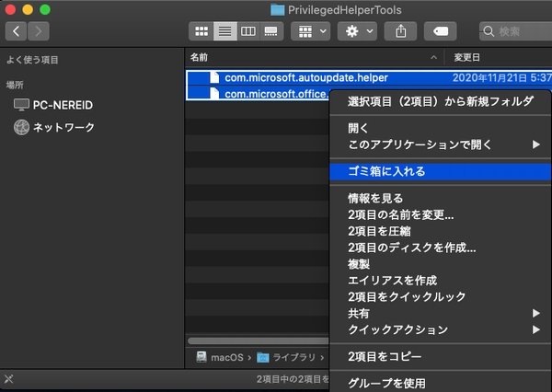Select com.microsoft.autoupdate.helper file row
The width and height of the screenshot is (552, 392).
[x=369, y=77]
